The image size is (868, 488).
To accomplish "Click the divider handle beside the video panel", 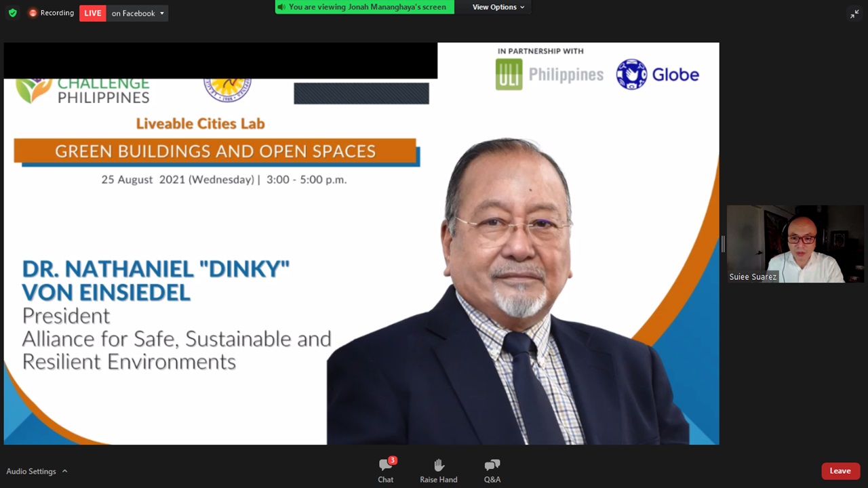I will point(723,243).
